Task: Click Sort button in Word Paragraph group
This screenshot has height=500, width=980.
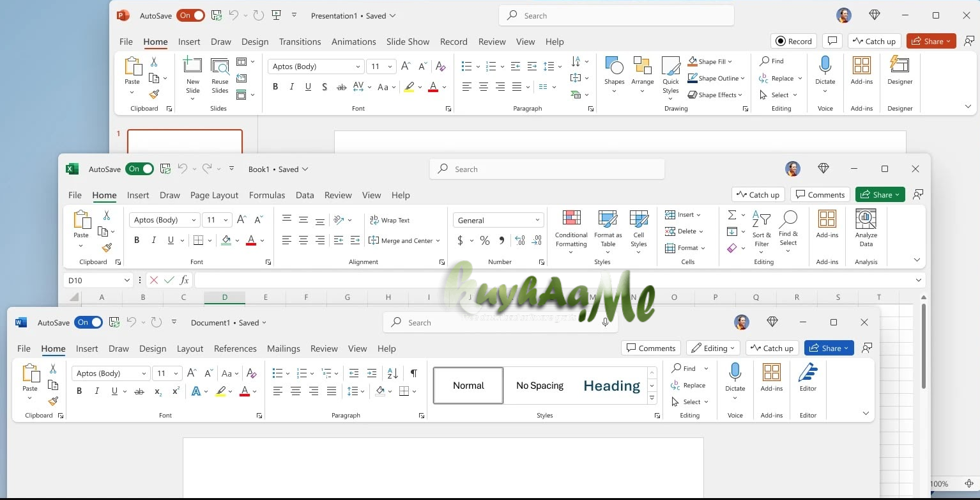Action: pos(393,373)
